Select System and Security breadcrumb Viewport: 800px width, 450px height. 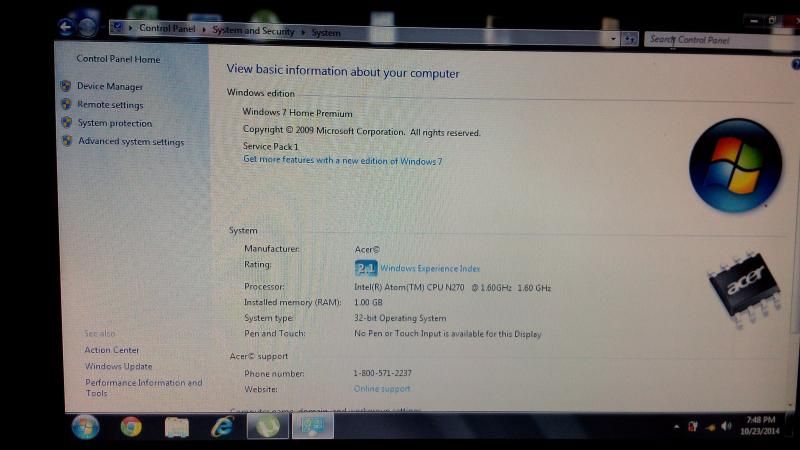point(252,31)
